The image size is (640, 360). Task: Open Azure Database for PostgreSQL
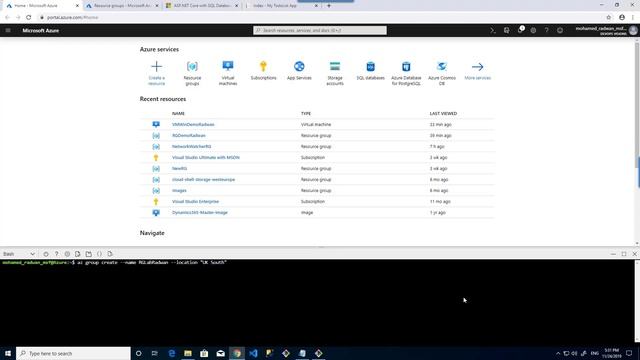click(x=406, y=73)
